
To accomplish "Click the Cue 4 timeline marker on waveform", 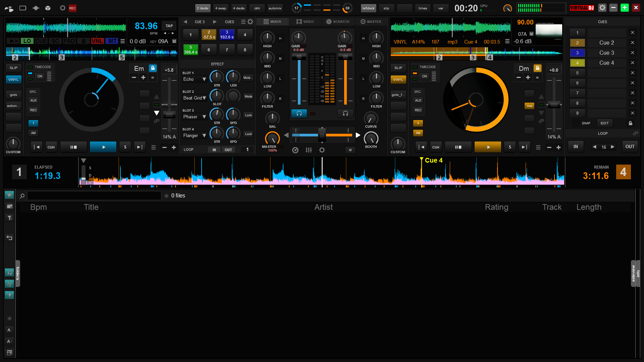I will point(421,159).
